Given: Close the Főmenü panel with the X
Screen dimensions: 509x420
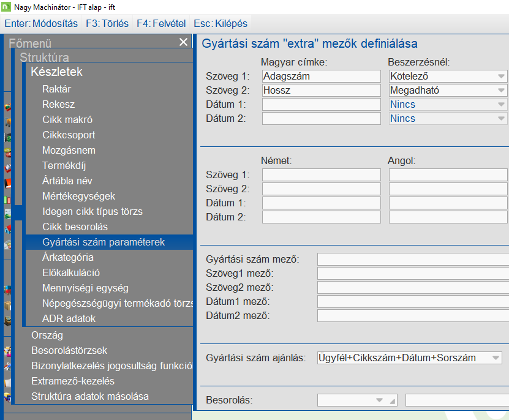Looking at the screenshot, I should 183,42.
